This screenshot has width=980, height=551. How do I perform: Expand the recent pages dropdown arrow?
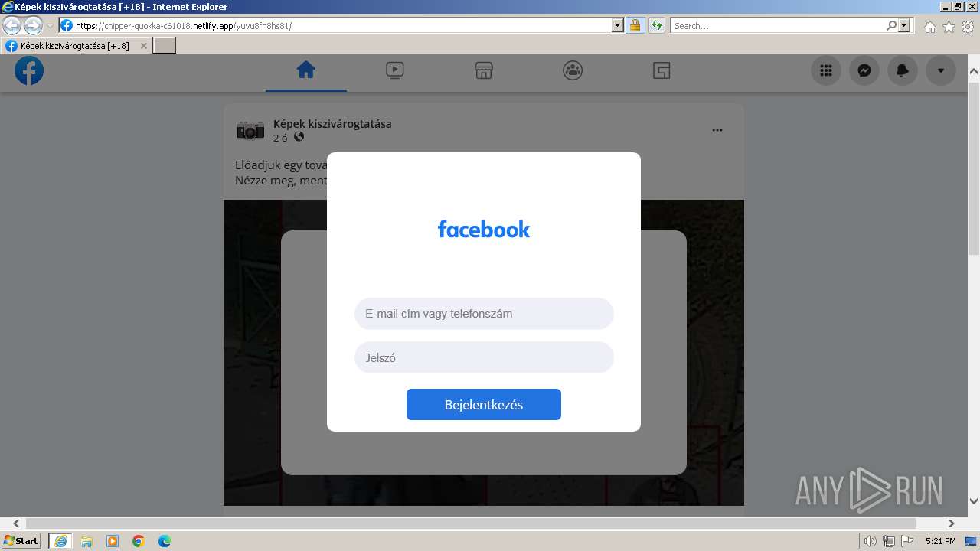pos(51,26)
